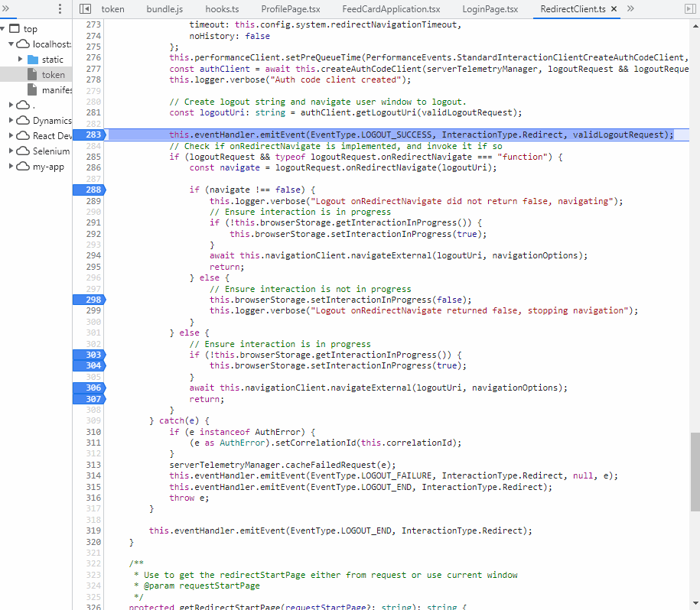Collapse the localhost node

(x=10, y=44)
